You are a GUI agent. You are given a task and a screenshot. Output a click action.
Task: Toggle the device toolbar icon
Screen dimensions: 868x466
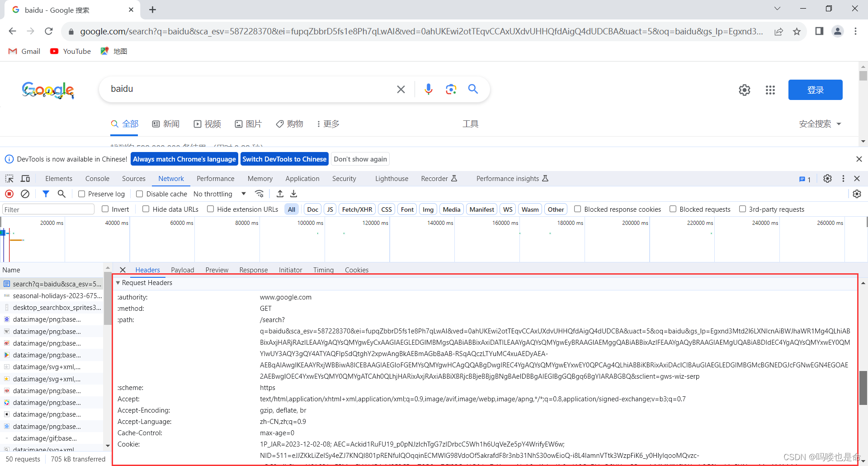point(25,179)
